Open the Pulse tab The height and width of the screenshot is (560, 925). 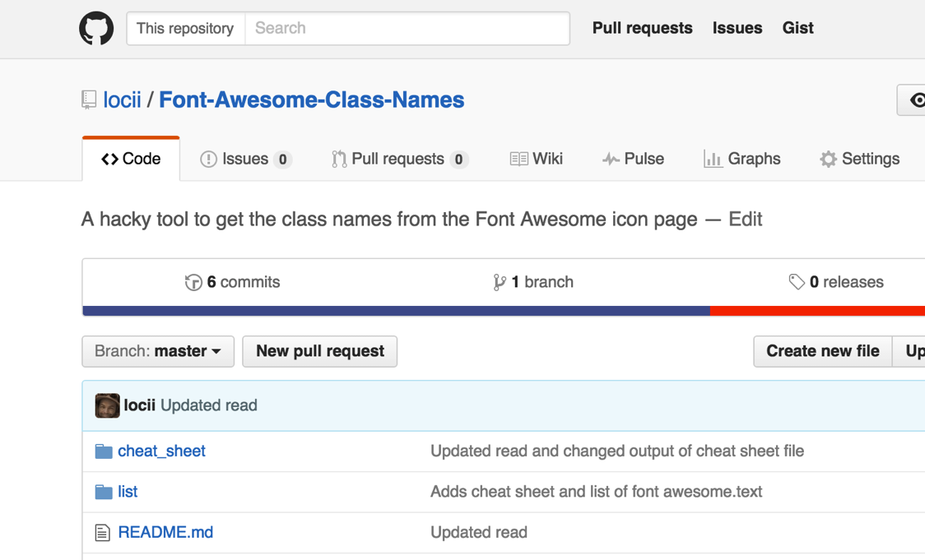tap(633, 160)
